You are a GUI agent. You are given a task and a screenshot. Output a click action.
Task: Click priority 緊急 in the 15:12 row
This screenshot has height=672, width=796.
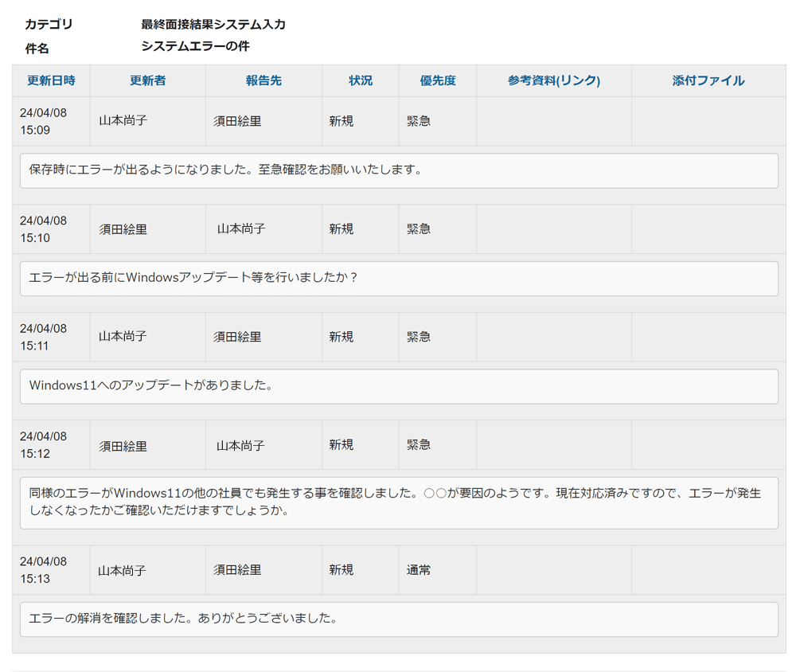pos(419,445)
